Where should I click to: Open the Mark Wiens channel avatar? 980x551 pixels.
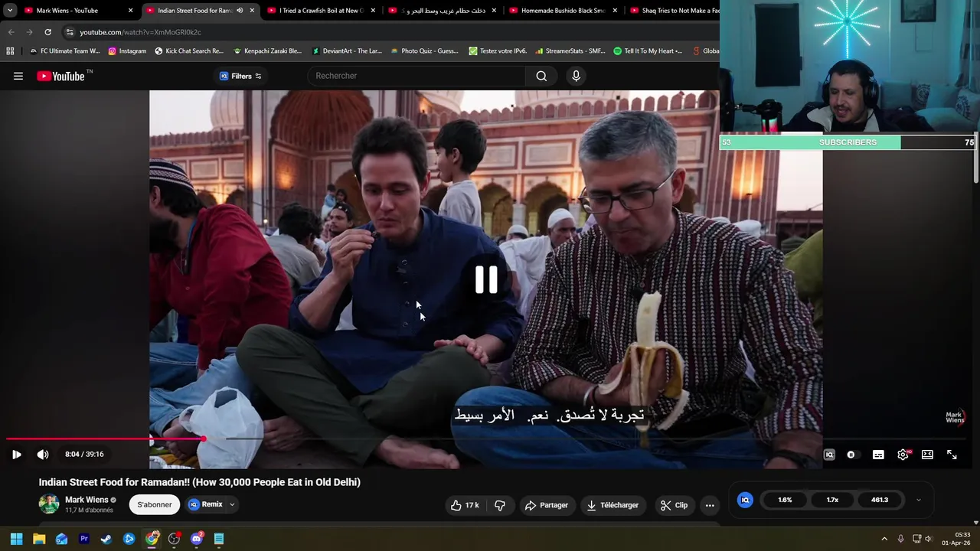tap(49, 504)
